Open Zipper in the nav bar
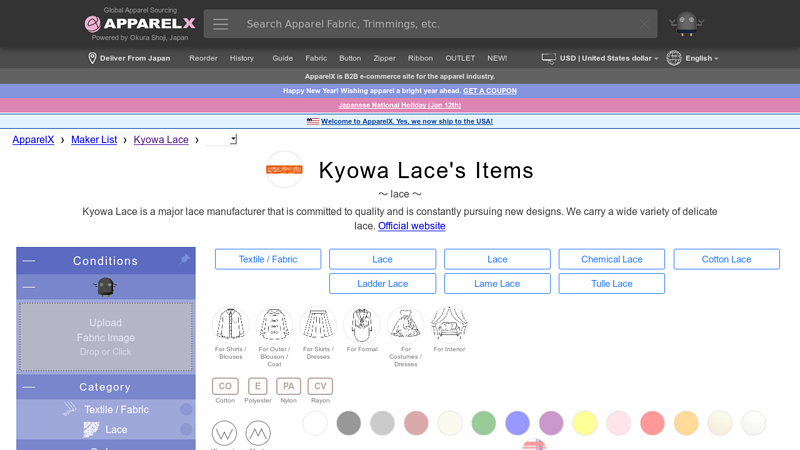 pyautogui.click(x=384, y=58)
